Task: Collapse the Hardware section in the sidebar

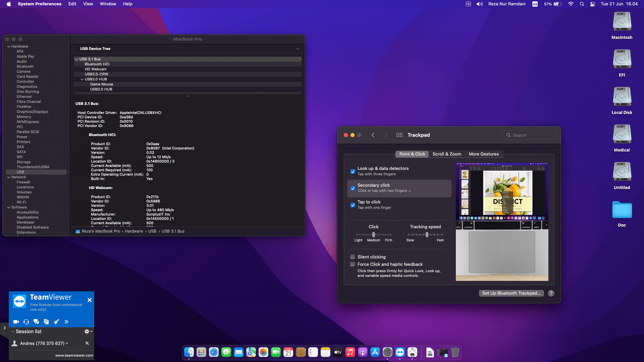Action: 9,47
